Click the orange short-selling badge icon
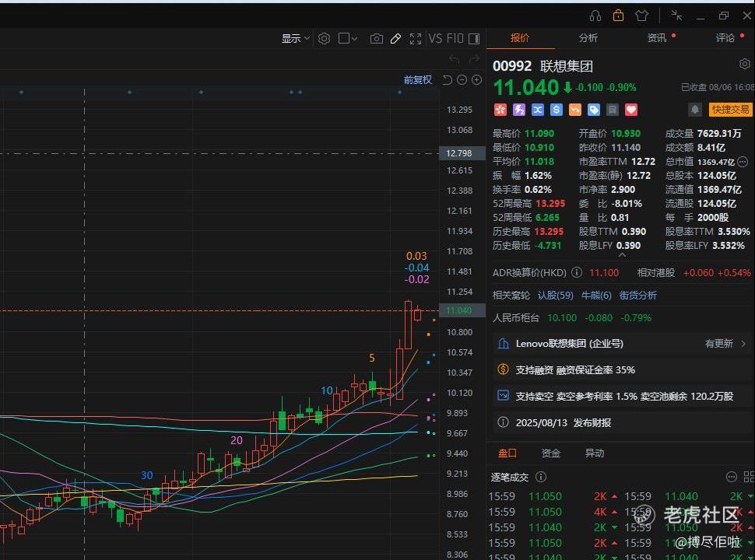Image resolution: width=755 pixels, height=560 pixels. click(x=575, y=110)
